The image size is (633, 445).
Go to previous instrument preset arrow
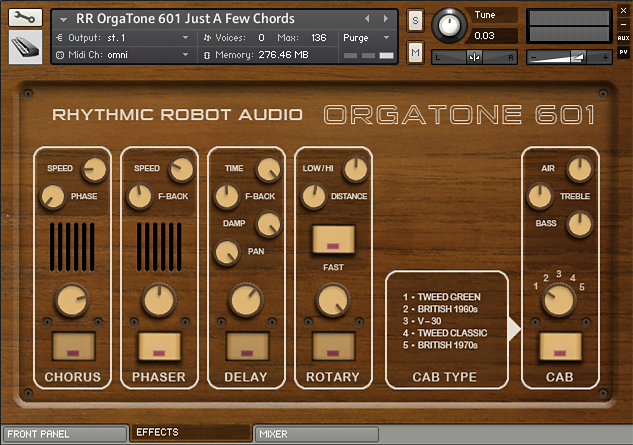coord(367,19)
